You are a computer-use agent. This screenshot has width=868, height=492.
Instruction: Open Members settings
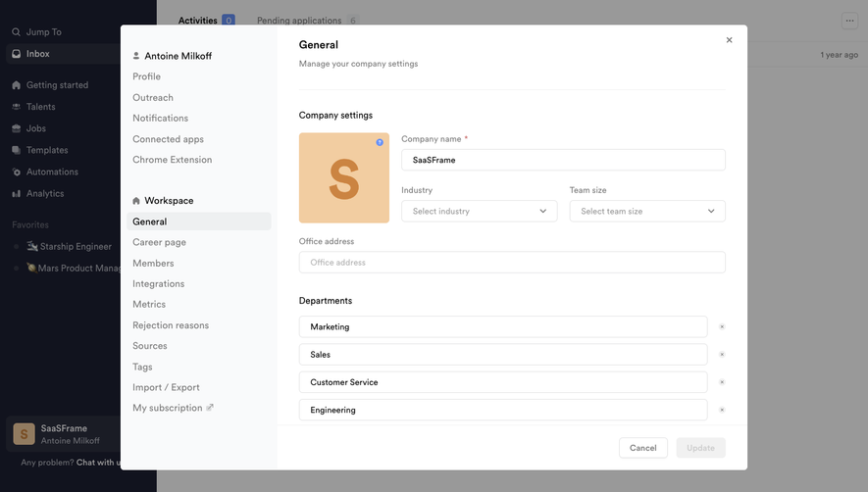(x=153, y=263)
